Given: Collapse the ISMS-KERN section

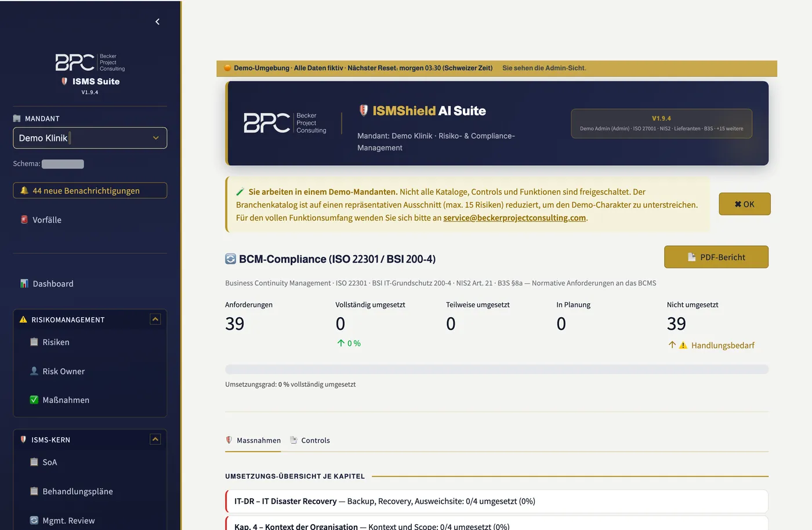Looking at the screenshot, I should coord(155,439).
